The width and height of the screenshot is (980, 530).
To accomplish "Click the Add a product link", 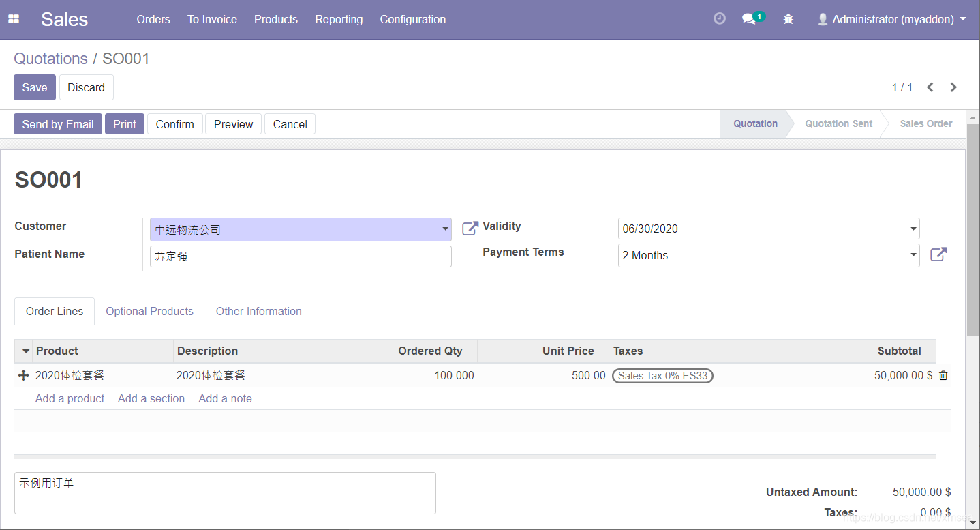I will pos(70,398).
